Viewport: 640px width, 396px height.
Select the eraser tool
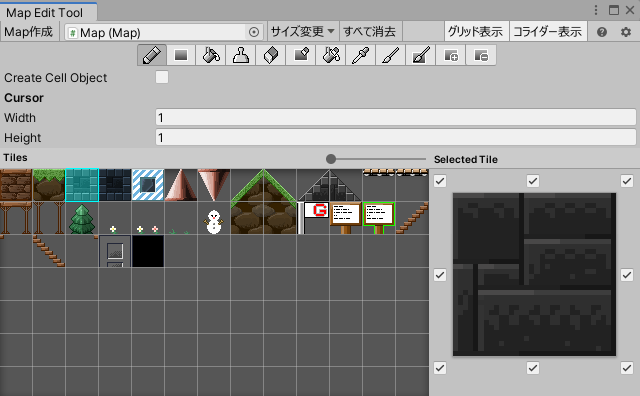tap(271, 55)
